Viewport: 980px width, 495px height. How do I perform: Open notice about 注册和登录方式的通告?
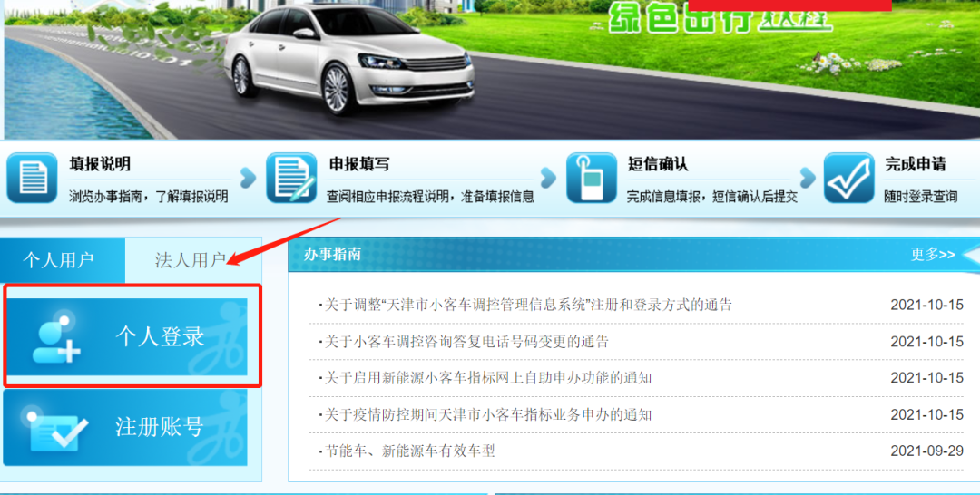tap(525, 306)
